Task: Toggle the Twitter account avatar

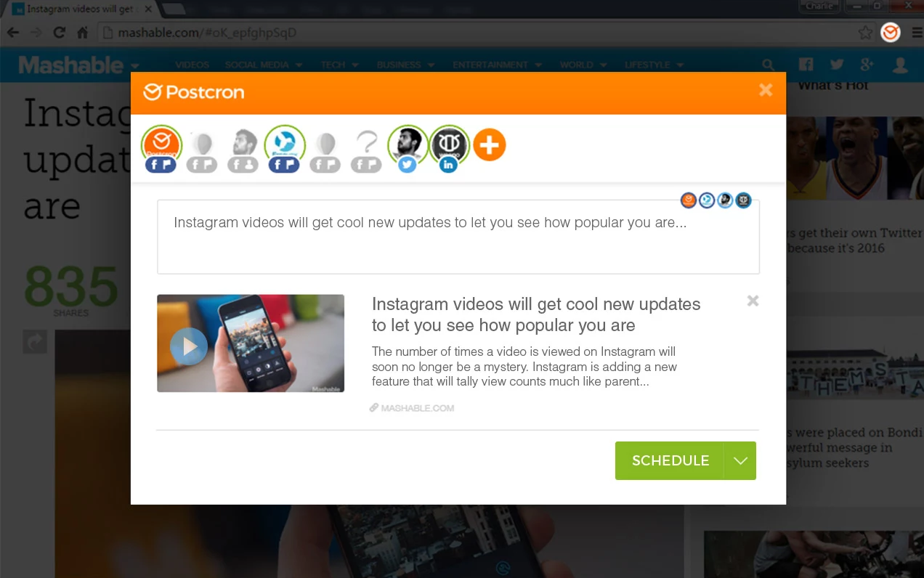Action: pyautogui.click(x=408, y=147)
